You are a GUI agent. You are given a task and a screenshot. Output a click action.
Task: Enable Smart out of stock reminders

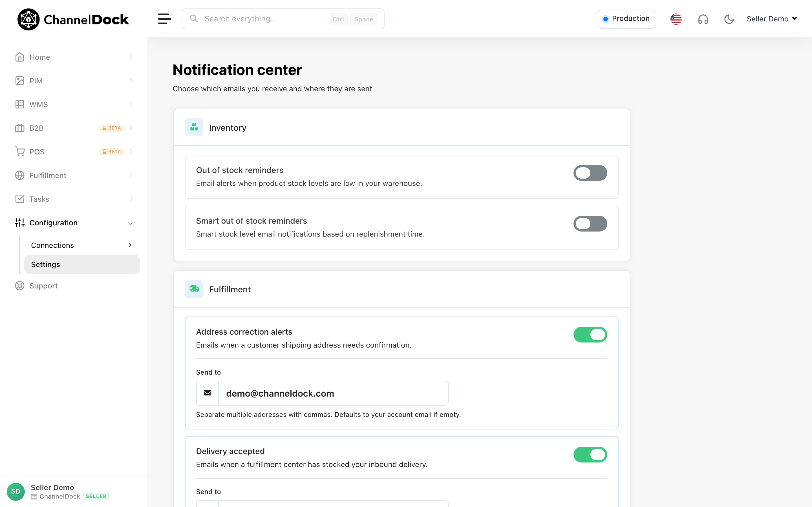pyautogui.click(x=590, y=224)
